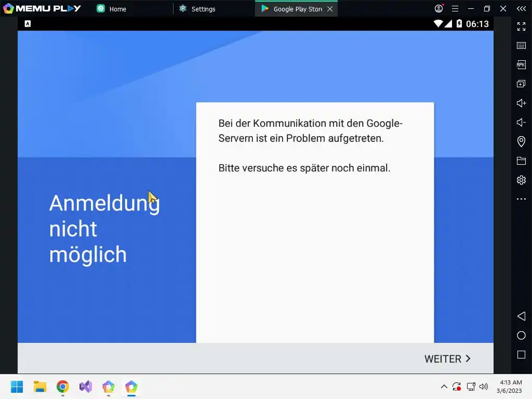Tap the Android home circle button
This screenshot has width=532, height=399.
click(521, 336)
